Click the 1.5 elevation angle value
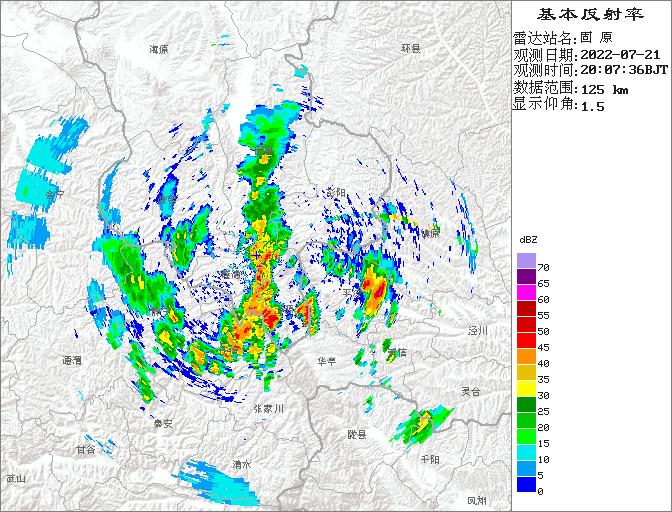 [593, 106]
